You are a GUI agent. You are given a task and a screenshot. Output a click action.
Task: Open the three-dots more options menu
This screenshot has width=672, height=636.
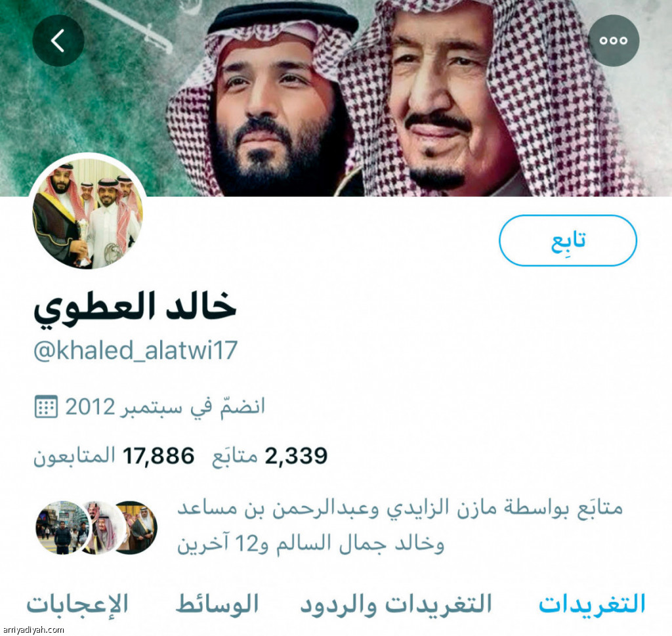pos(614,41)
